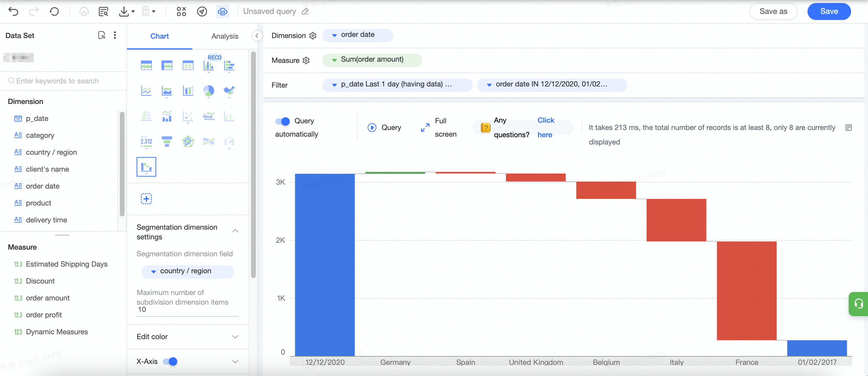This screenshot has width=868, height=376.
Task: Click the Save button
Action: (829, 11)
